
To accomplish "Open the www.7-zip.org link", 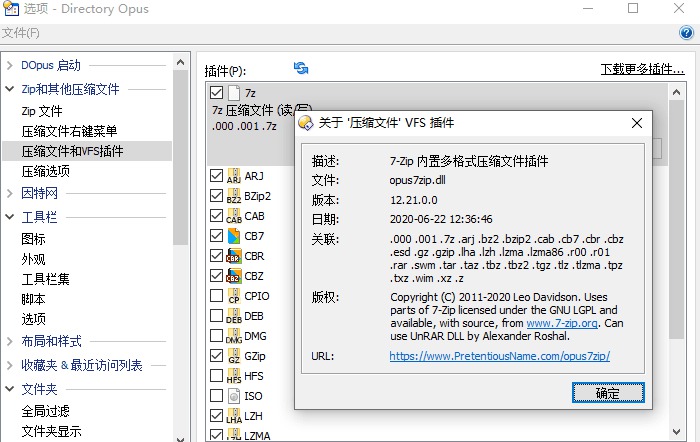I will point(562,323).
